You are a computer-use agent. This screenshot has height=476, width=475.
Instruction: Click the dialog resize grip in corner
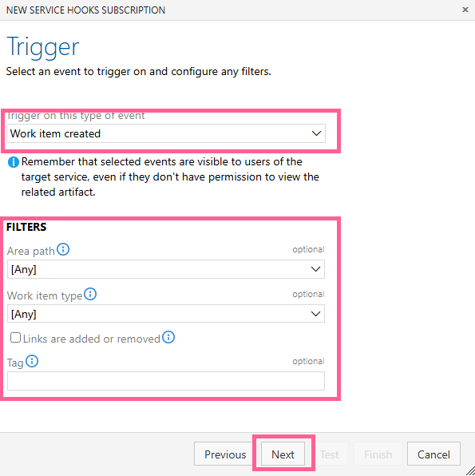click(x=470, y=471)
